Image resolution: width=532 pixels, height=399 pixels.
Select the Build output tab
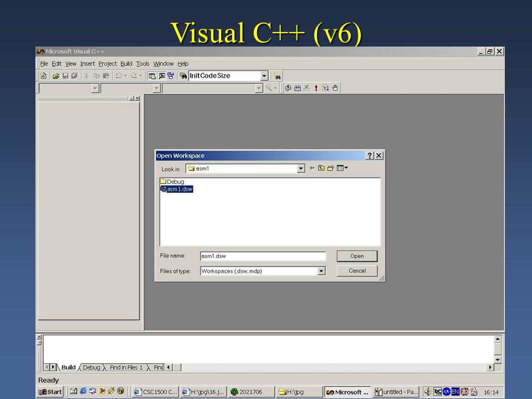tap(68, 367)
